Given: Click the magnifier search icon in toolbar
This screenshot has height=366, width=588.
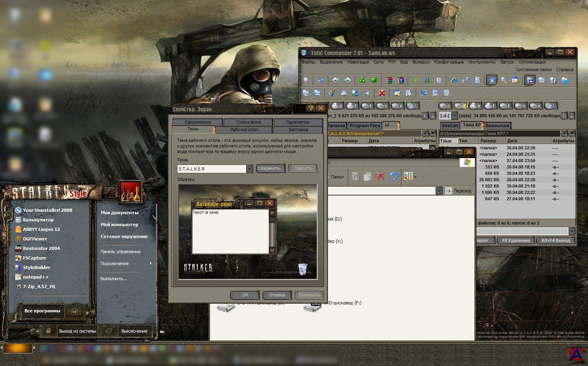Looking at the screenshot, I should click(503, 80).
